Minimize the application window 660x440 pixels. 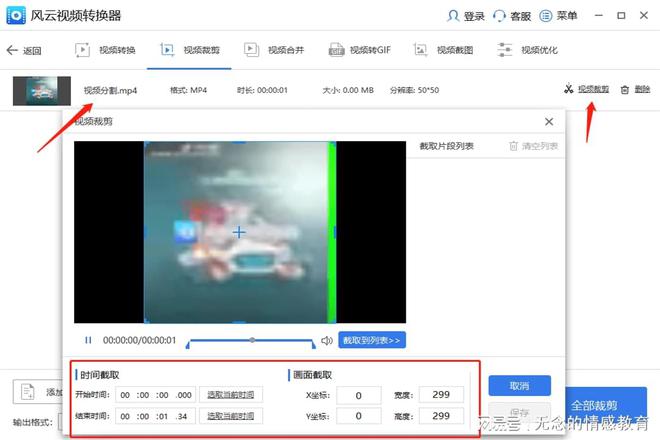(599, 16)
